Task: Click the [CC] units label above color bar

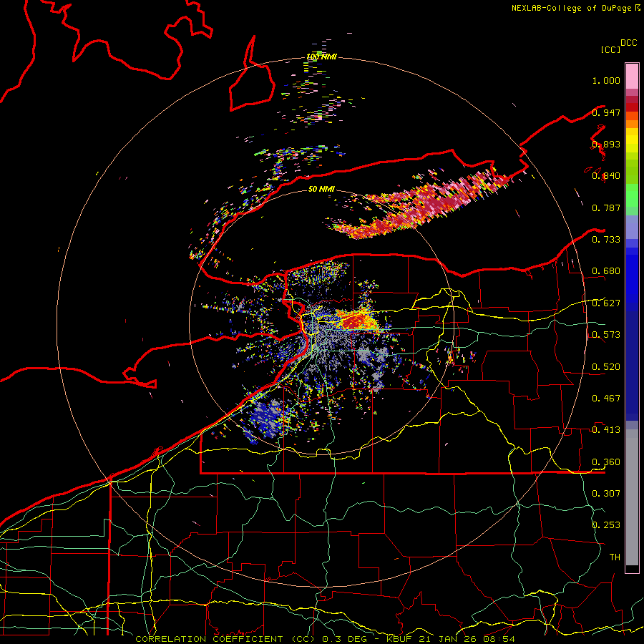Action: pyautogui.click(x=610, y=49)
